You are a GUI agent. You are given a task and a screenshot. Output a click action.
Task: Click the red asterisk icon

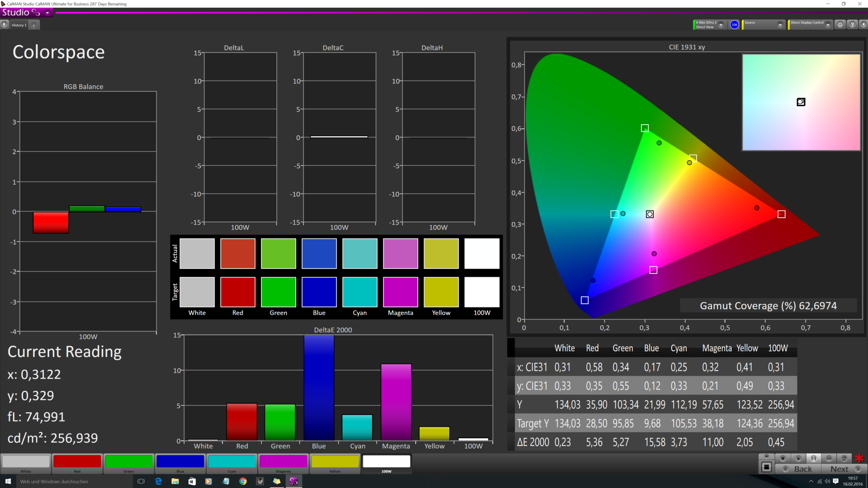859,458
